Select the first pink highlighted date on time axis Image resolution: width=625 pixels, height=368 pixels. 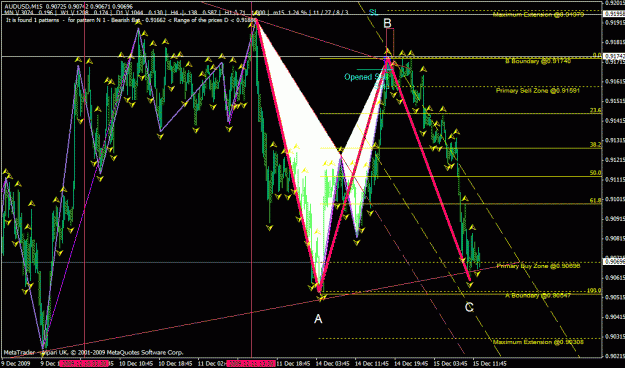[x=83, y=364]
